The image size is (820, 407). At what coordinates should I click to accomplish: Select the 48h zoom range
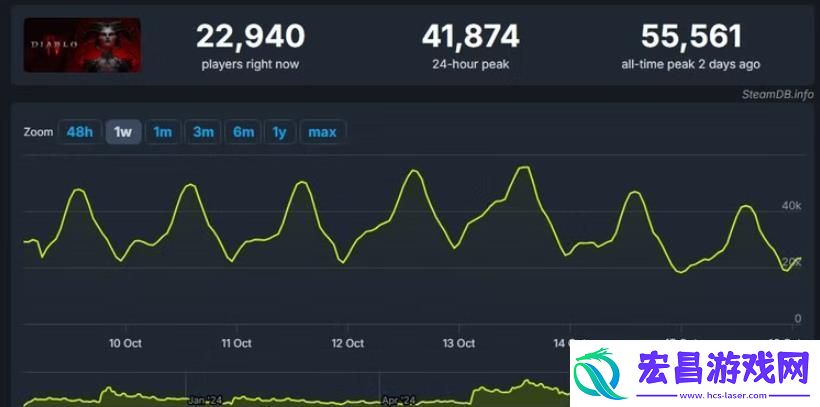pos(79,132)
